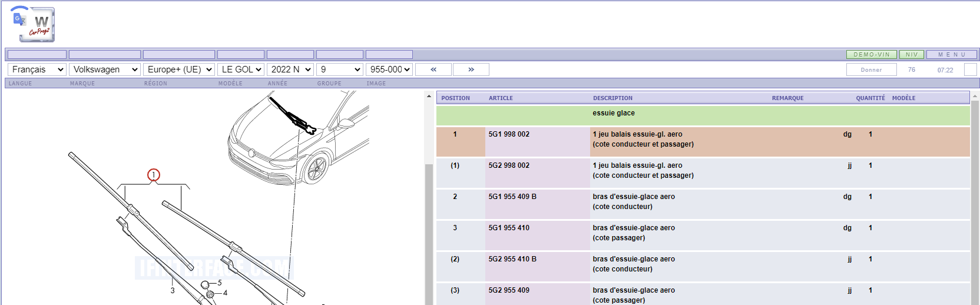980x305 pixels.
Task: Click description in the 5G2 998 002 row
Action: coord(643,170)
